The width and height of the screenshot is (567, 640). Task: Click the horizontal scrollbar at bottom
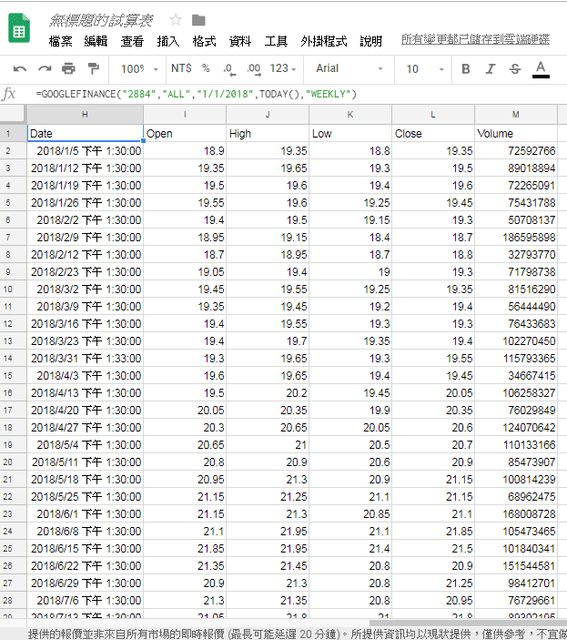coord(468,623)
